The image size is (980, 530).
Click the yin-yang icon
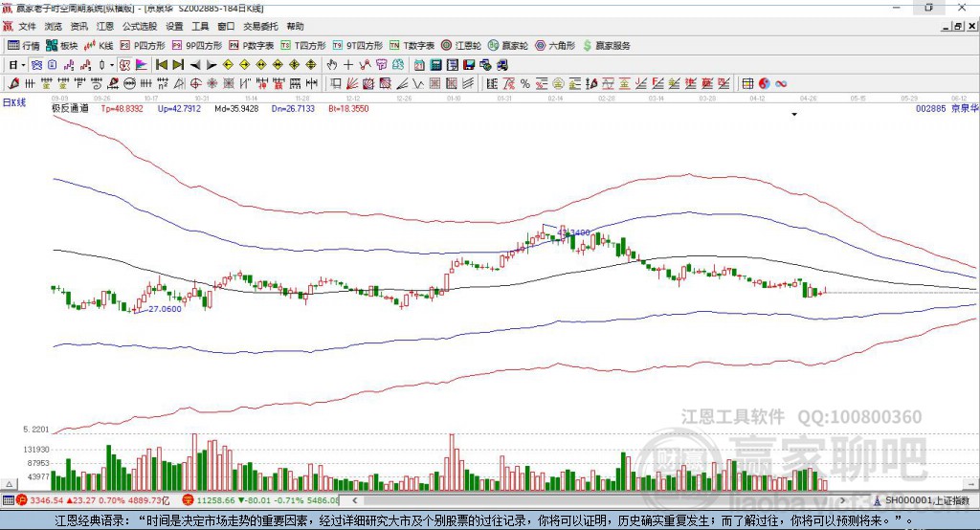tap(765, 84)
